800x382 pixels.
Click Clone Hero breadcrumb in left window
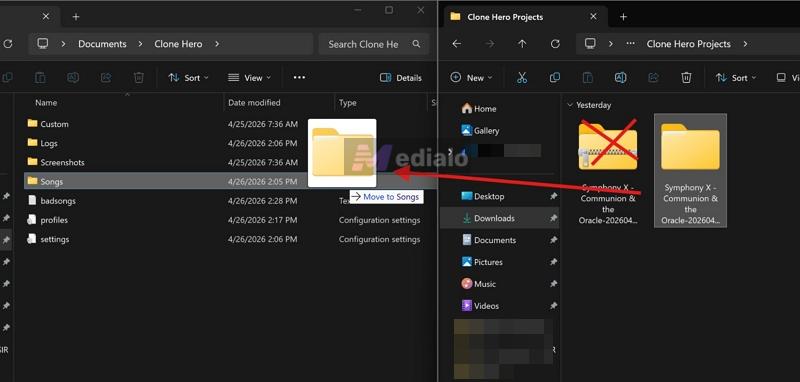point(178,44)
